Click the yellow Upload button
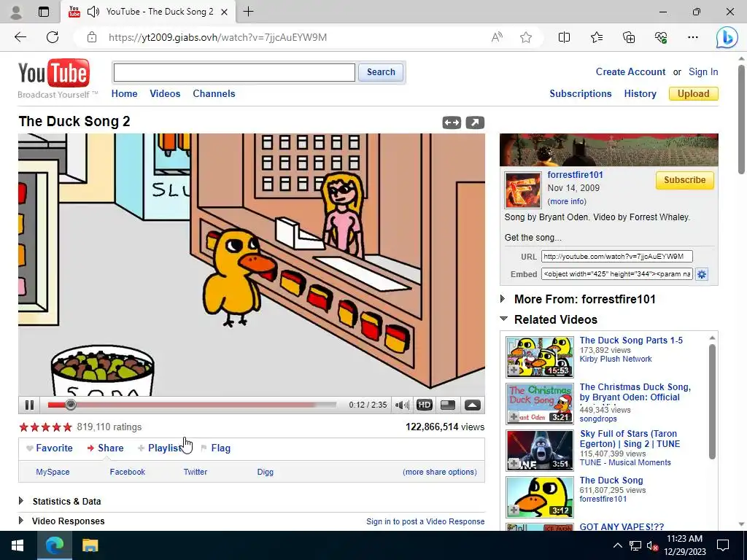The height and width of the screenshot is (560, 747). [x=693, y=93]
